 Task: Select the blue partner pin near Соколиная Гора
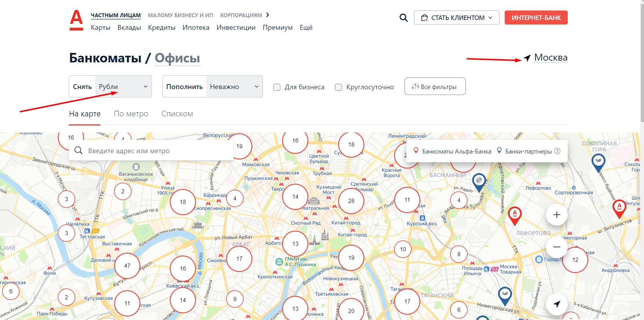(598, 163)
